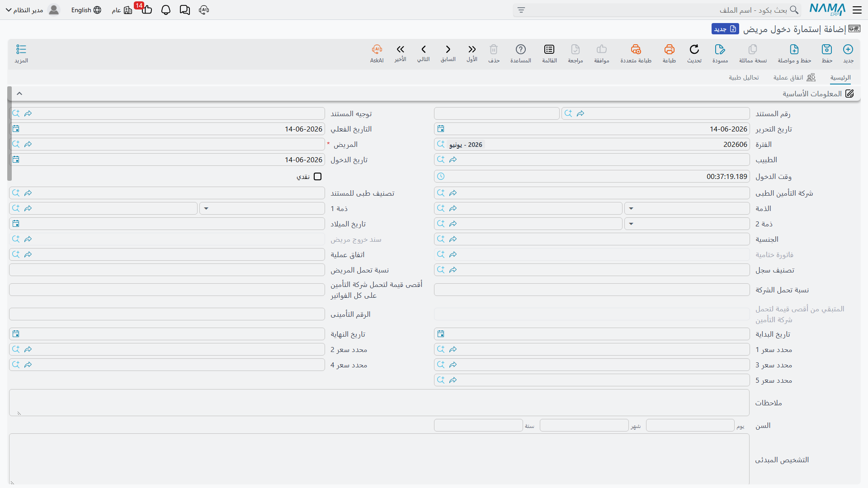Open the More (المزيد) menu
The width and height of the screenshot is (868, 488).
[x=21, y=53]
